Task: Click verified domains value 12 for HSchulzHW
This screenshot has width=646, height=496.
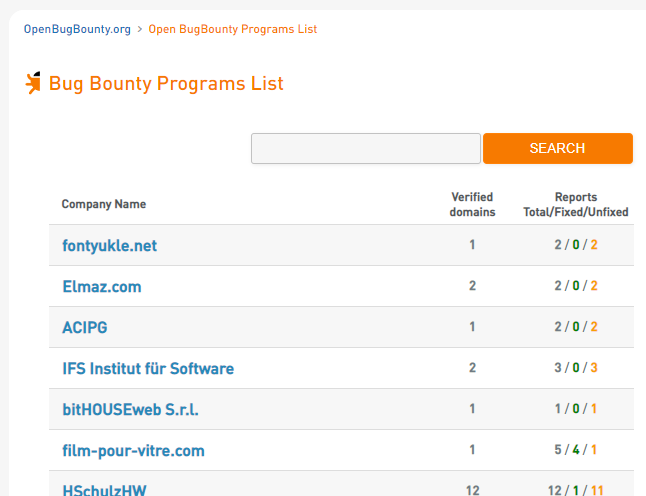Action: tap(473, 490)
